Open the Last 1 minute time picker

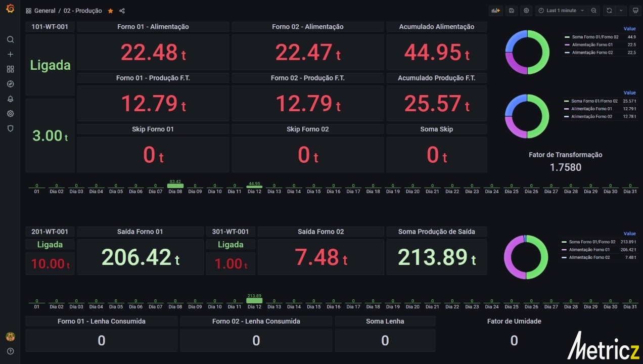tap(561, 11)
